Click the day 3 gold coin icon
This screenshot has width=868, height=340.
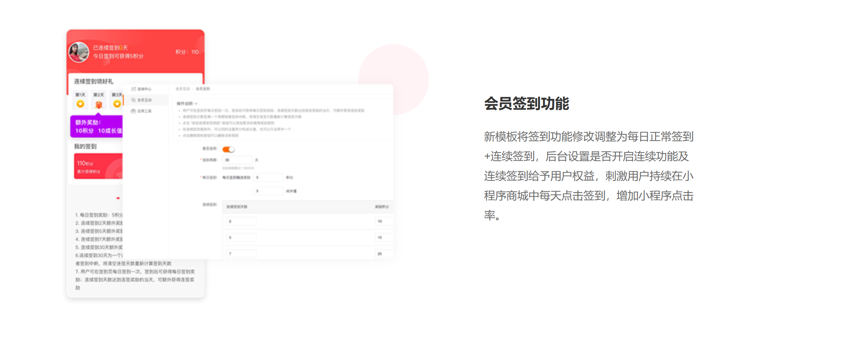tap(117, 104)
